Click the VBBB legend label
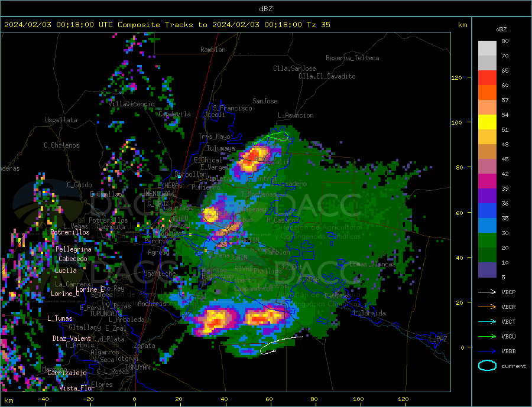Image resolution: width=532 pixels, height=407 pixels. point(508,351)
